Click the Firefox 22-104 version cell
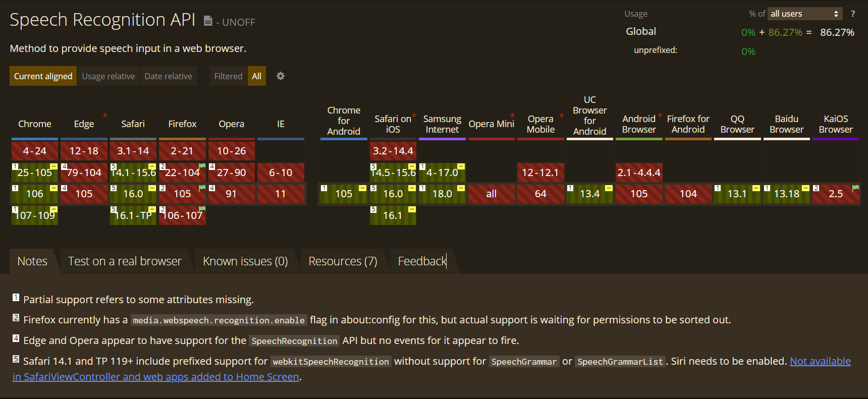The width and height of the screenshot is (868, 399). (x=182, y=173)
